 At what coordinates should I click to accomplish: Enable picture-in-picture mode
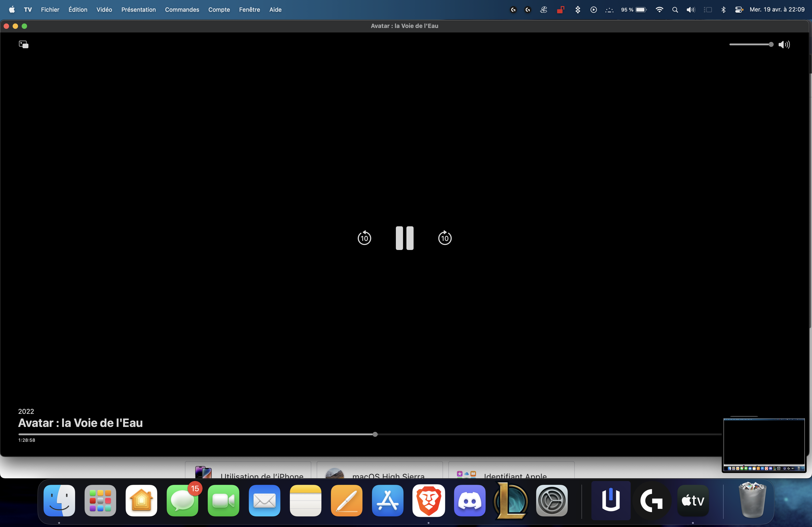(23, 44)
